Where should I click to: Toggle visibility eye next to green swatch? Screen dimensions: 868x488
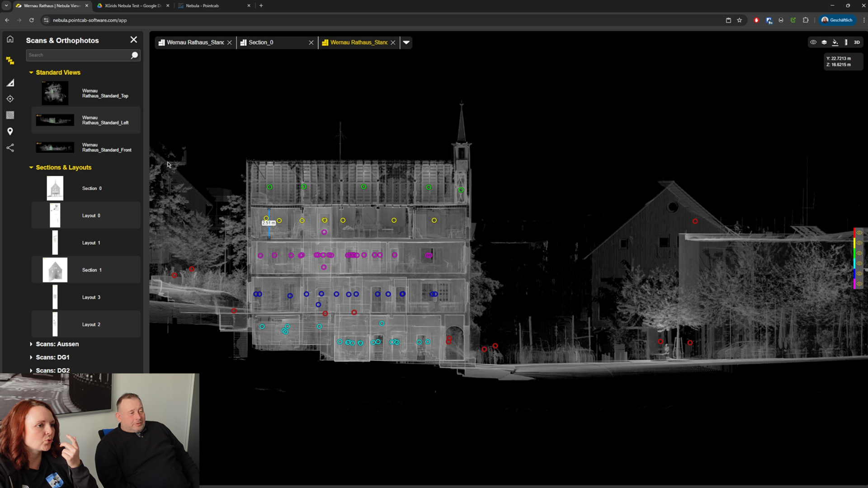click(x=859, y=253)
